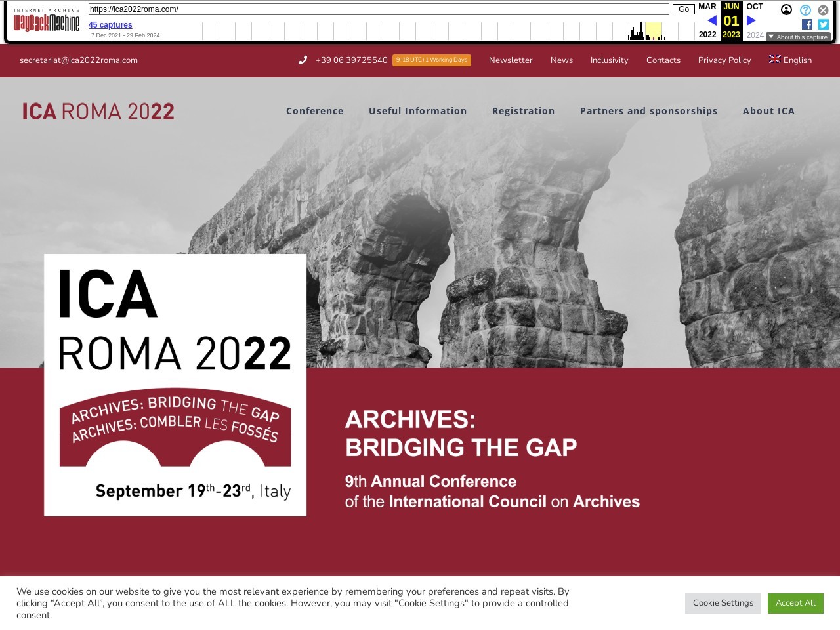Open the Registration menu

(524, 111)
